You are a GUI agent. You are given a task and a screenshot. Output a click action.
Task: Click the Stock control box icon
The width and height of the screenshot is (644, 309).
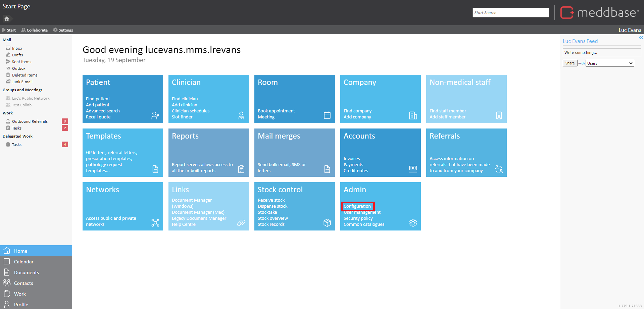coord(327,223)
